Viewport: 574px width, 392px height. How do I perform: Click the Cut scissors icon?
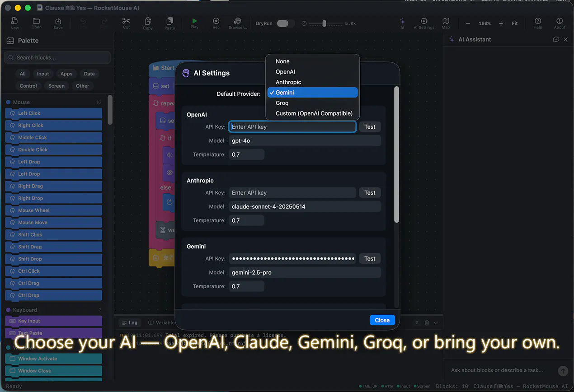[126, 23]
